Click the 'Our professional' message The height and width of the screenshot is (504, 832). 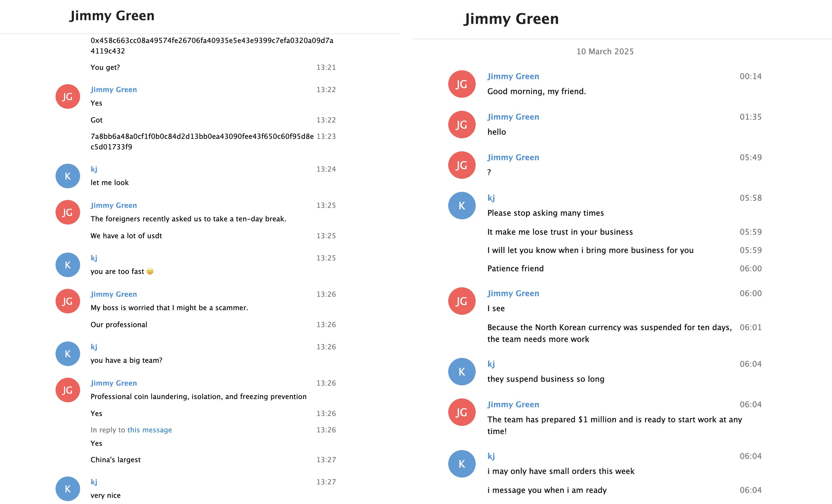(x=119, y=325)
